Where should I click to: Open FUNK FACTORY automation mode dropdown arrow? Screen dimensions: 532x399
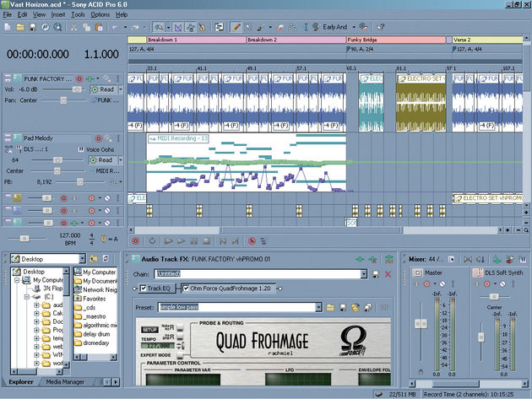120,89
